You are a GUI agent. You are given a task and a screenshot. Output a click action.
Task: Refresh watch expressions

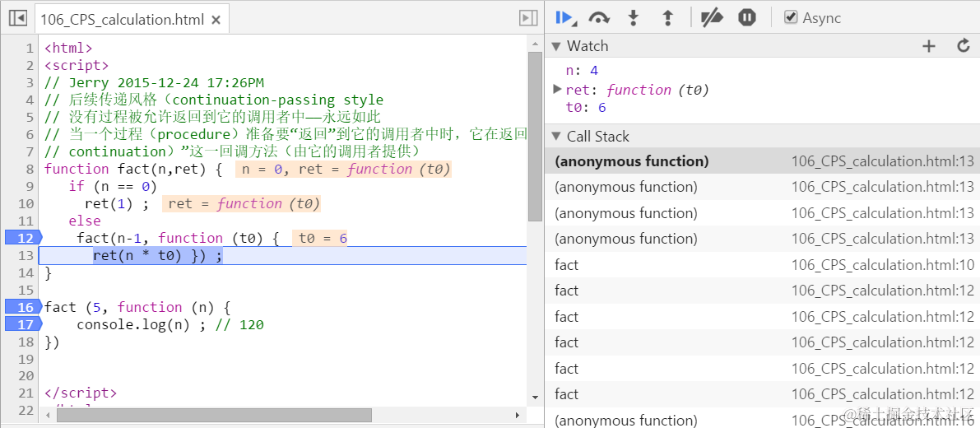point(963,45)
